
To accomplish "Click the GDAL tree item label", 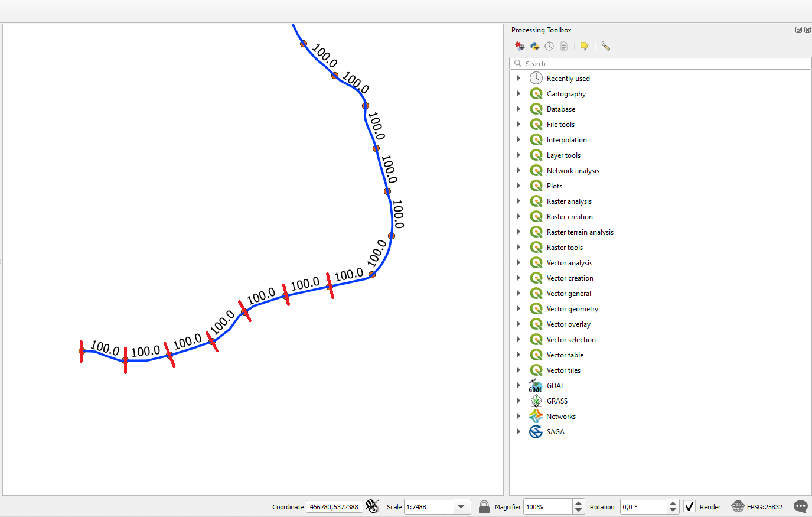I will click(555, 386).
